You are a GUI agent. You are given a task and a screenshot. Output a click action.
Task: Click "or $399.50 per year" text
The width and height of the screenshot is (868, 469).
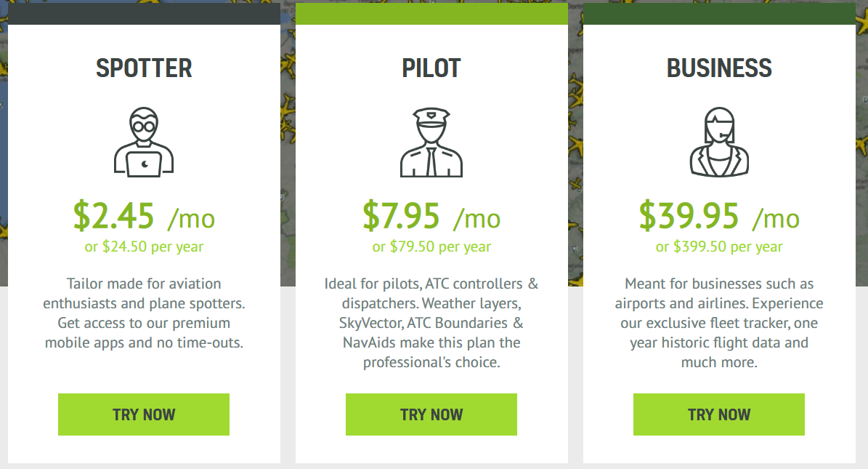(x=719, y=247)
